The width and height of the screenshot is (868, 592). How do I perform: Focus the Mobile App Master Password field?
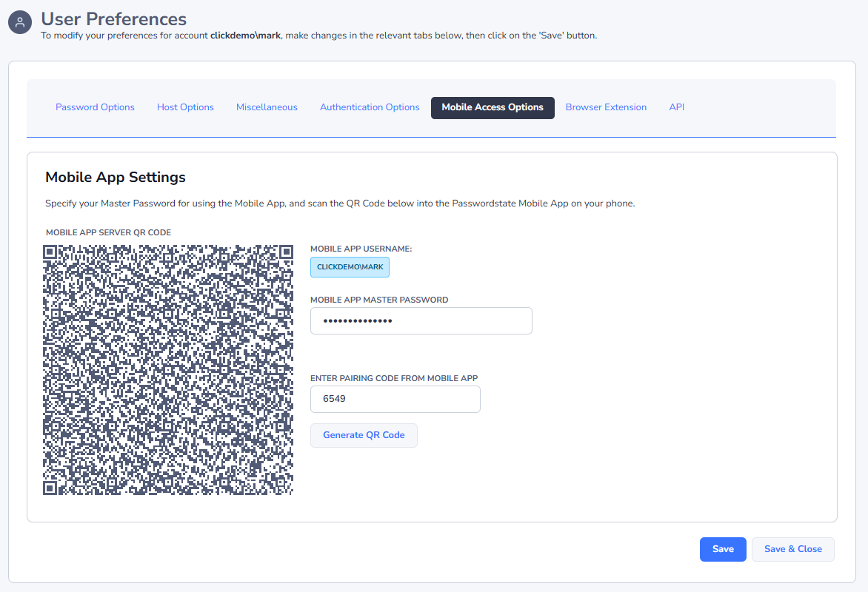pyautogui.click(x=421, y=321)
